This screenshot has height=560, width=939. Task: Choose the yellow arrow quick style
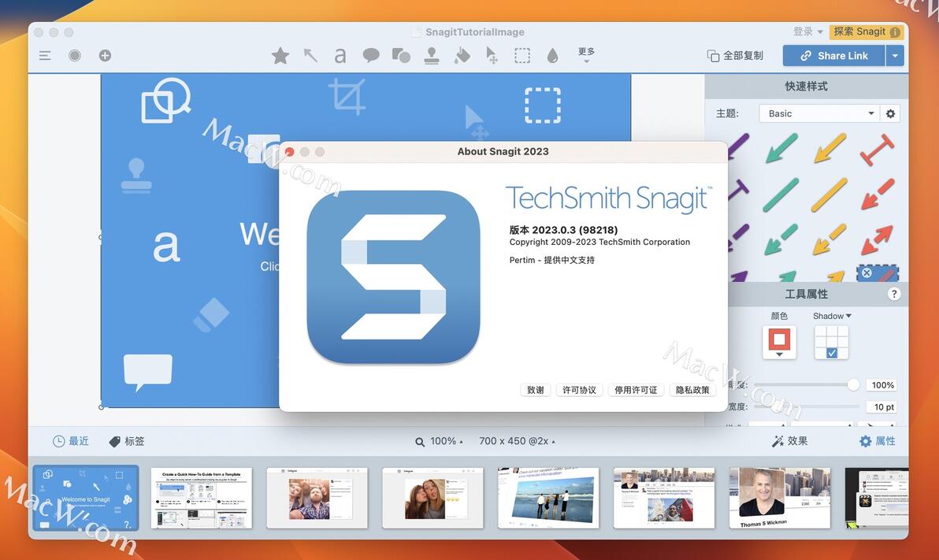830,148
